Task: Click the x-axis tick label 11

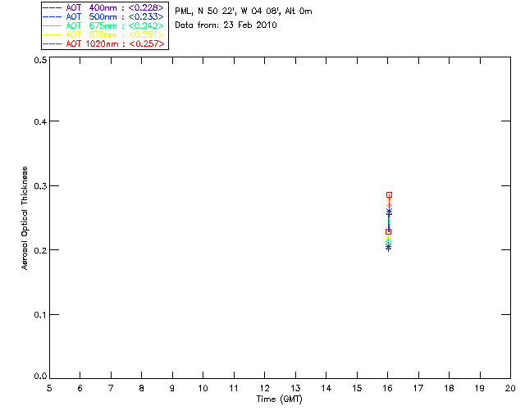Action: (234, 389)
